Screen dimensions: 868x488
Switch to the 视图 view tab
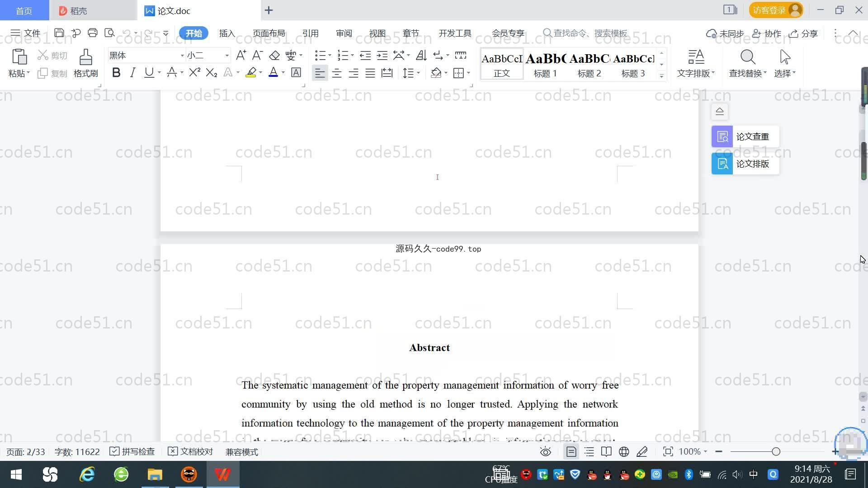click(x=377, y=33)
